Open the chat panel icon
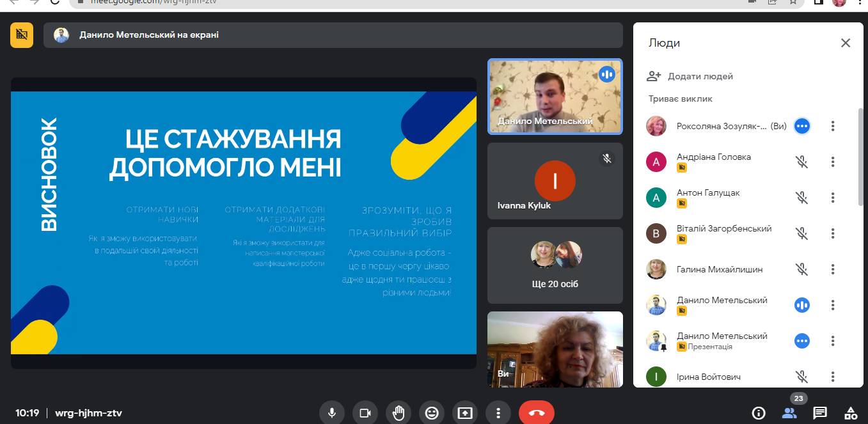This screenshot has height=424, width=868. click(x=820, y=413)
